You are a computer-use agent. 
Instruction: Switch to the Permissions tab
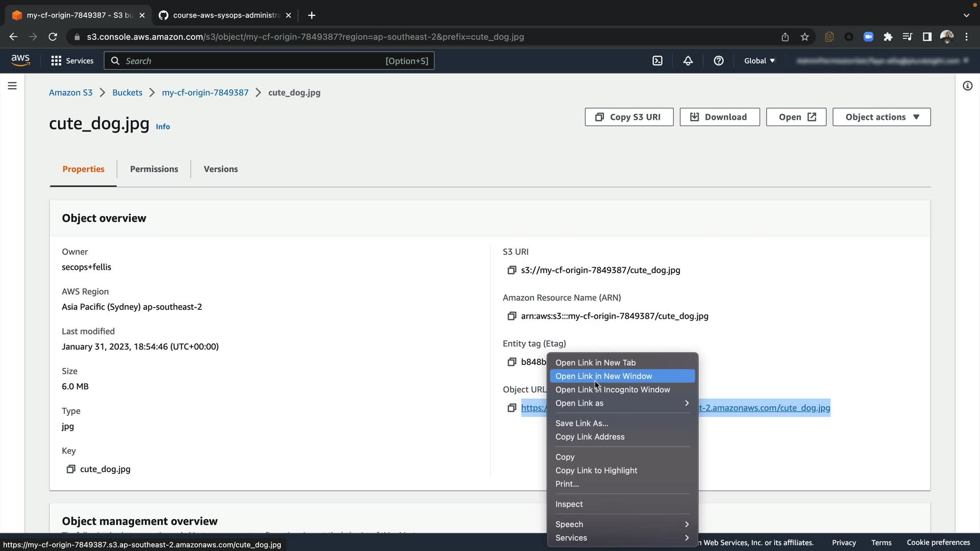point(154,169)
